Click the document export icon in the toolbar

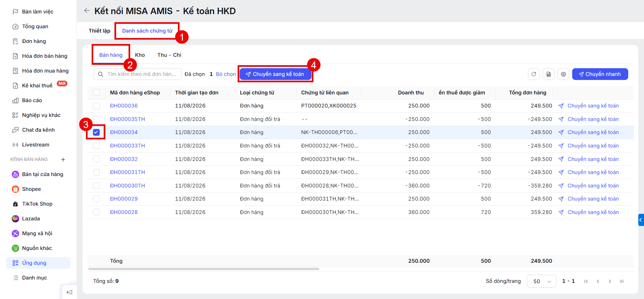(x=548, y=74)
